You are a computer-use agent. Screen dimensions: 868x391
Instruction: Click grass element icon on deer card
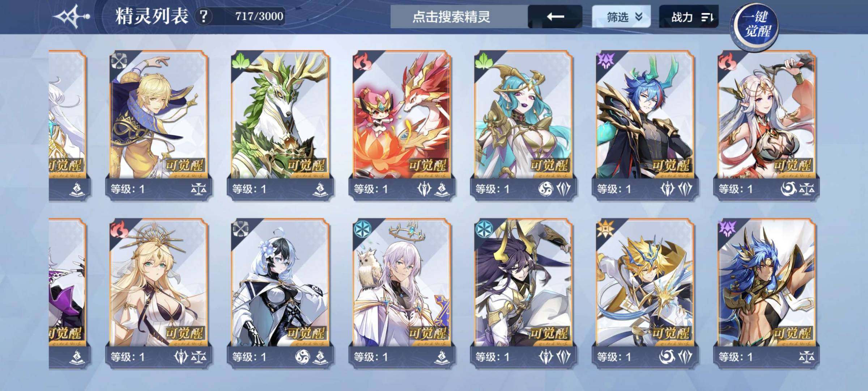[x=240, y=60]
